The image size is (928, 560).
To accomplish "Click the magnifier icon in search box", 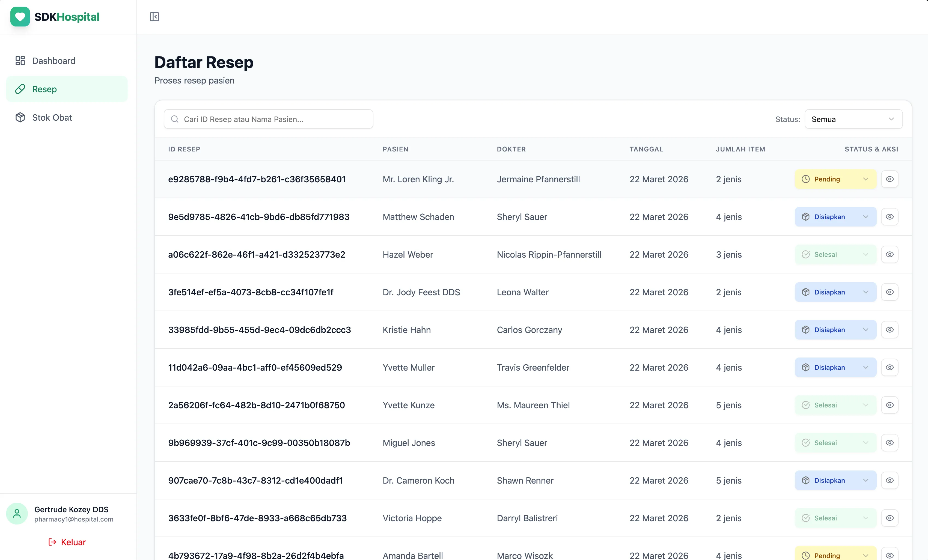I will tap(174, 119).
